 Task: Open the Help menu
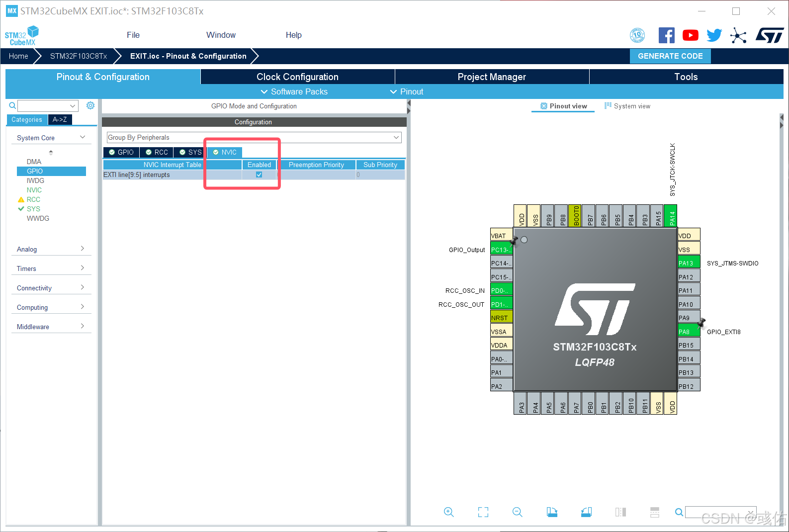(294, 35)
